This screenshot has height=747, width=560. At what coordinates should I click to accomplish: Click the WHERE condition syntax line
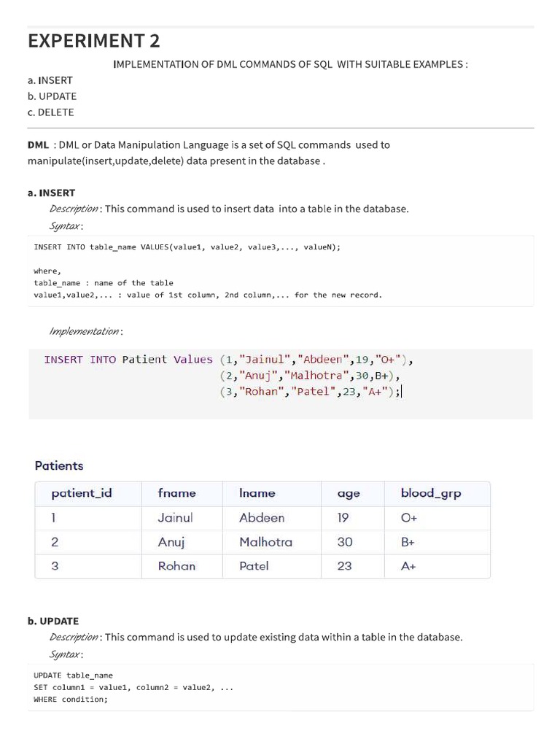[71, 699]
